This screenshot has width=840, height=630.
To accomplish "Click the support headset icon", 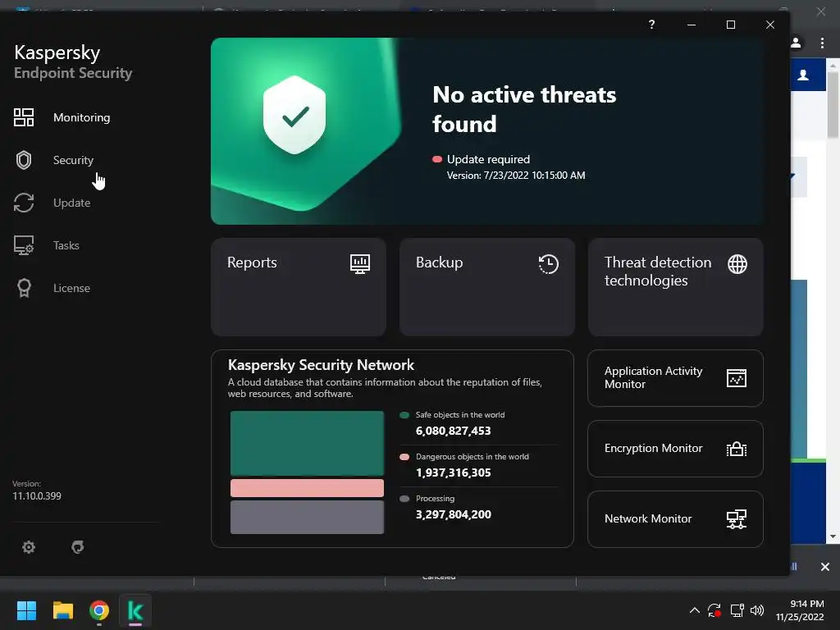I will point(78,547).
